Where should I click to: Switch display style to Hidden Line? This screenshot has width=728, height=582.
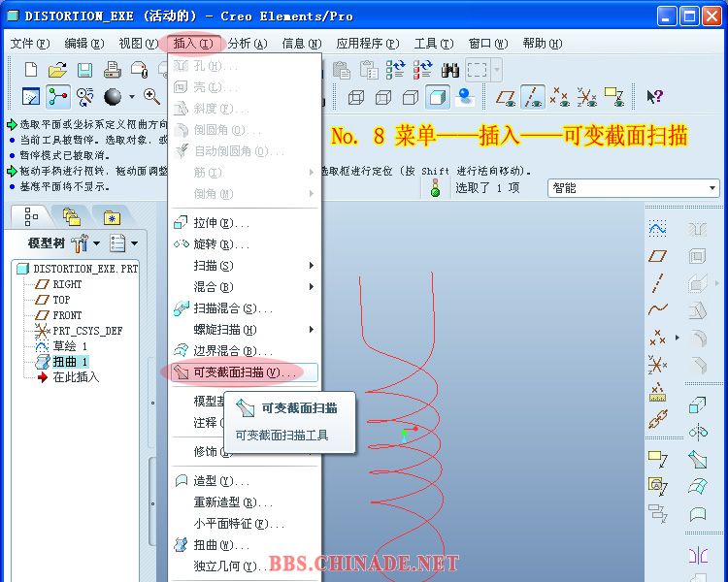pyautogui.click(x=383, y=97)
